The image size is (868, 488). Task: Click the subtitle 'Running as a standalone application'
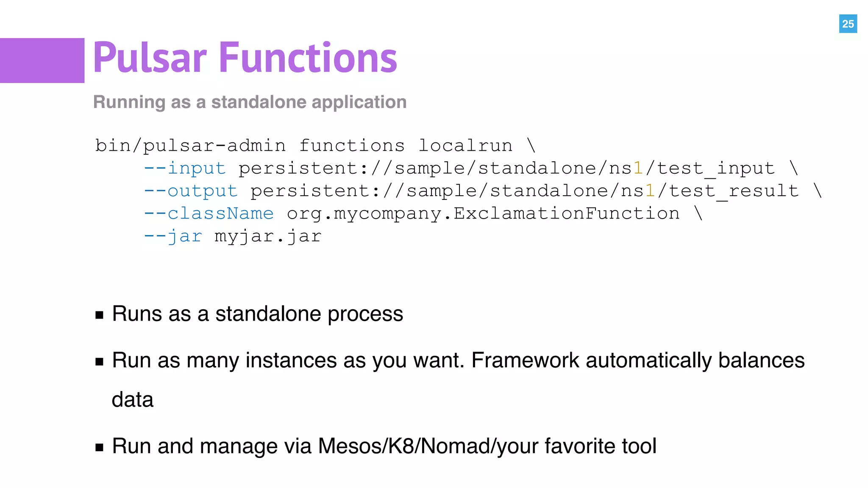pos(250,102)
